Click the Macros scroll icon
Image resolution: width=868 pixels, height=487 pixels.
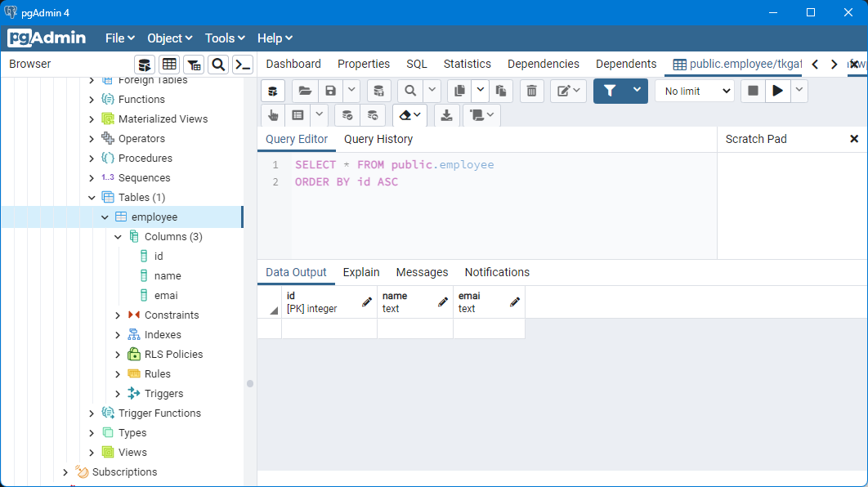pos(481,115)
